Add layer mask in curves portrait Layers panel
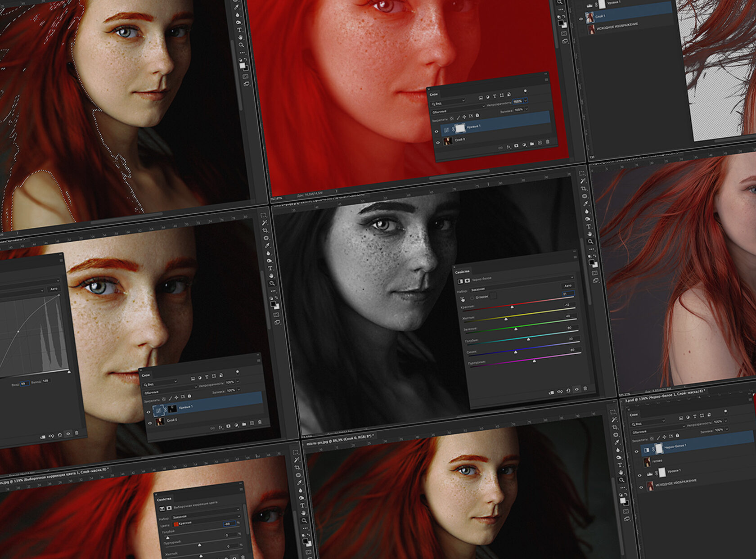Viewport: 756px width, 559px height. click(x=229, y=426)
